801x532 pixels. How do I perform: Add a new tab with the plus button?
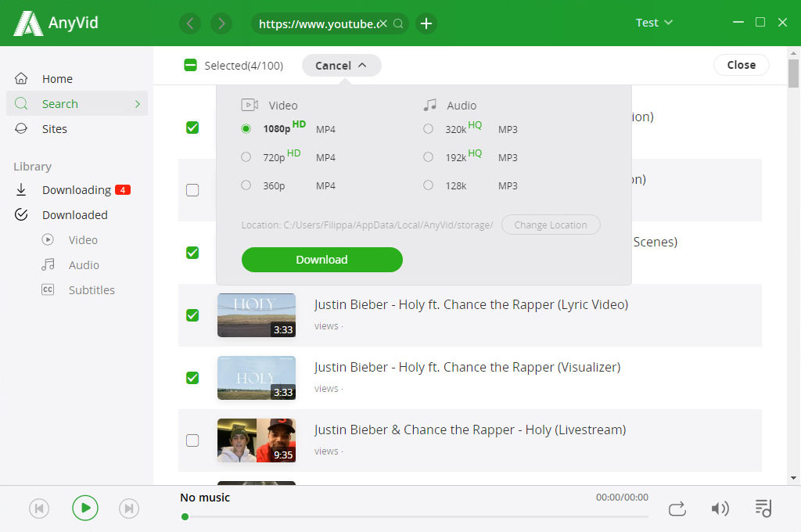point(426,23)
